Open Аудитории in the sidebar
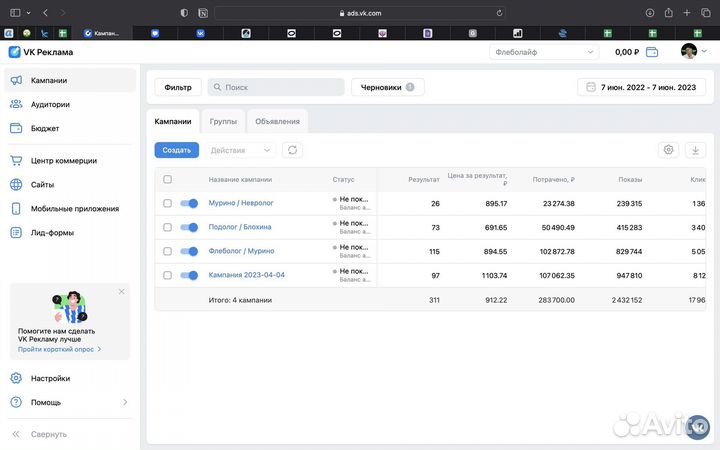 pyautogui.click(x=50, y=104)
